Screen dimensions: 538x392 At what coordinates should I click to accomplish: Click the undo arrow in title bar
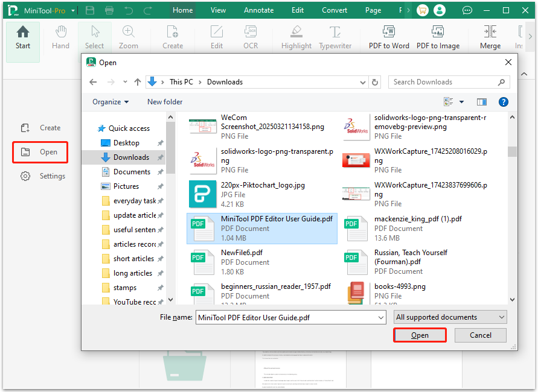[x=129, y=11]
